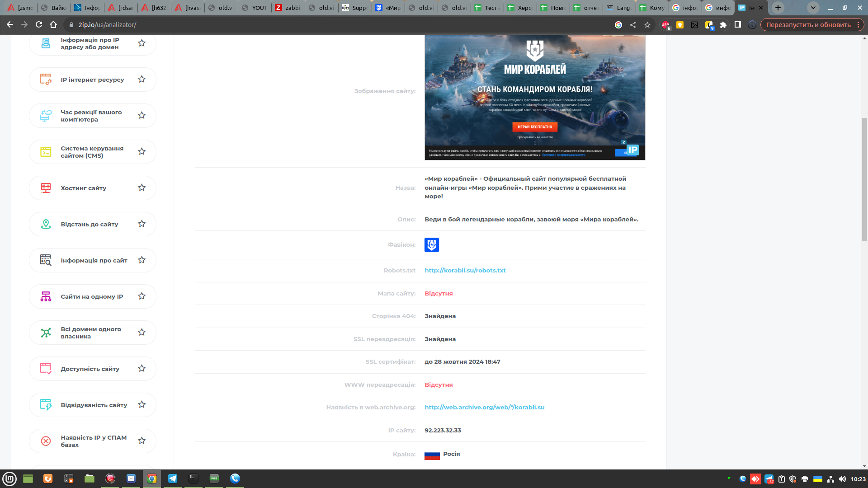Viewport: 868px width, 488px height.
Task: Click the printer icon in the system tray
Action: pyautogui.click(x=805, y=479)
